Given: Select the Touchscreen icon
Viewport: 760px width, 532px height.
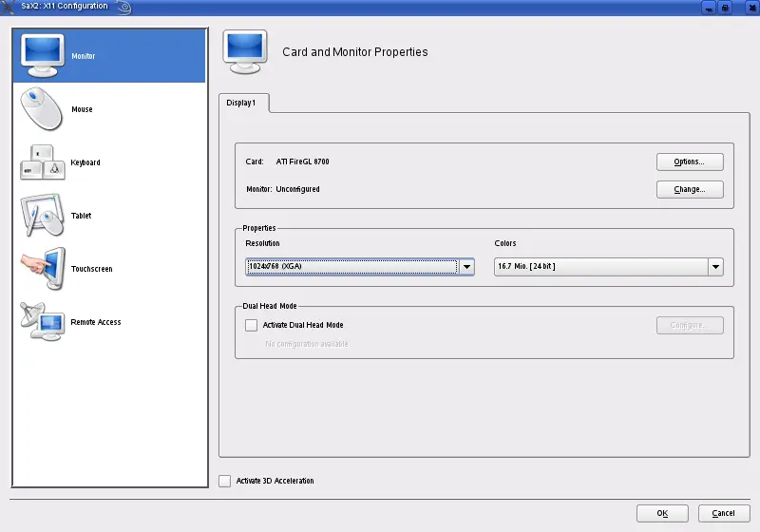Looking at the screenshot, I should 42,269.
